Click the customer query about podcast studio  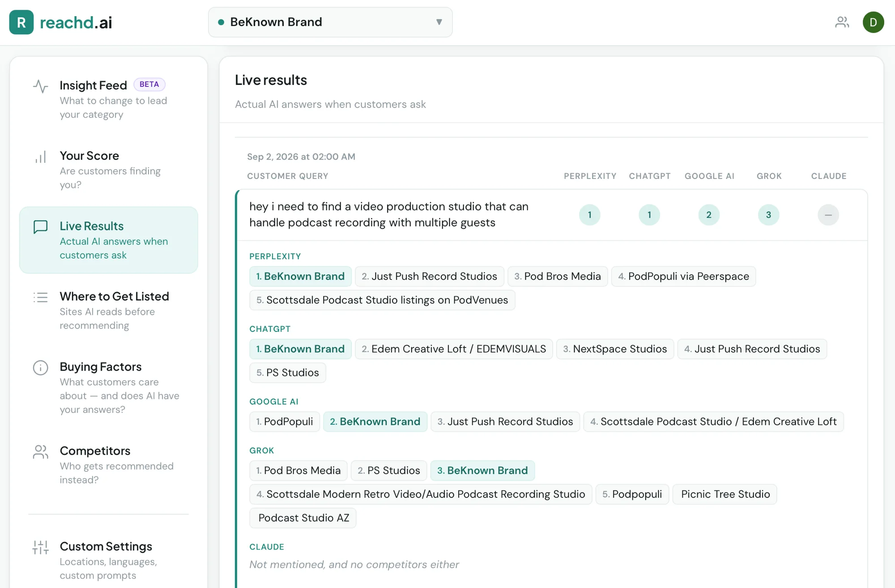pos(389,215)
